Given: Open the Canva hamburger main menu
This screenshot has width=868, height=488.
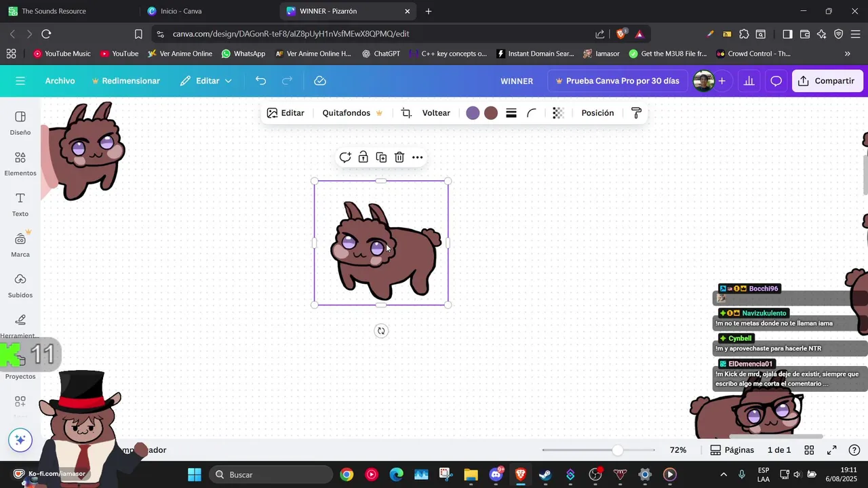Looking at the screenshot, I should [20, 81].
